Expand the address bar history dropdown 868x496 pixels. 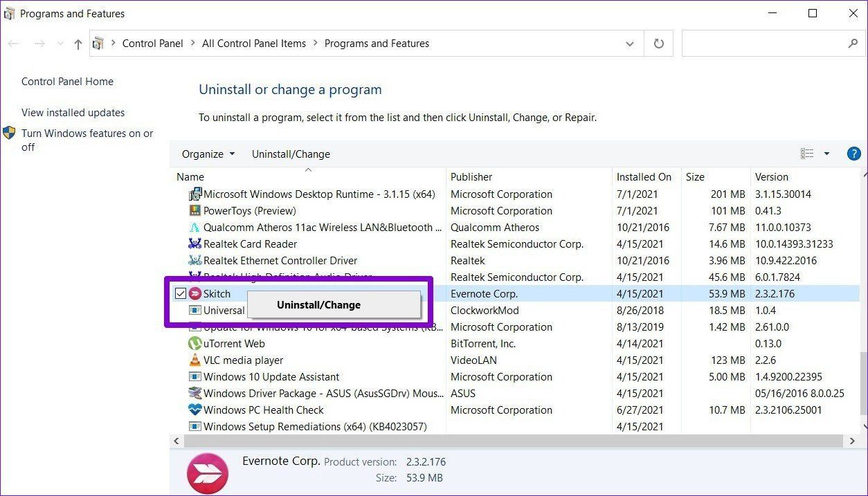(x=629, y=44)
